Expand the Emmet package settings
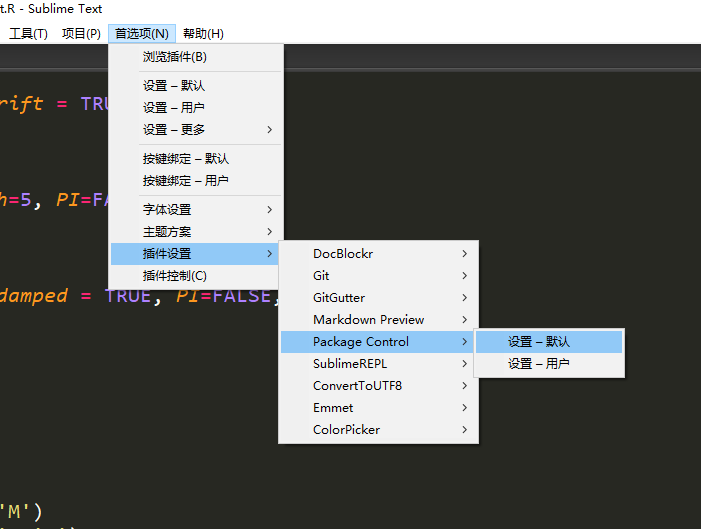This screenshot has width=701, height=529. [x=379, y=408]
